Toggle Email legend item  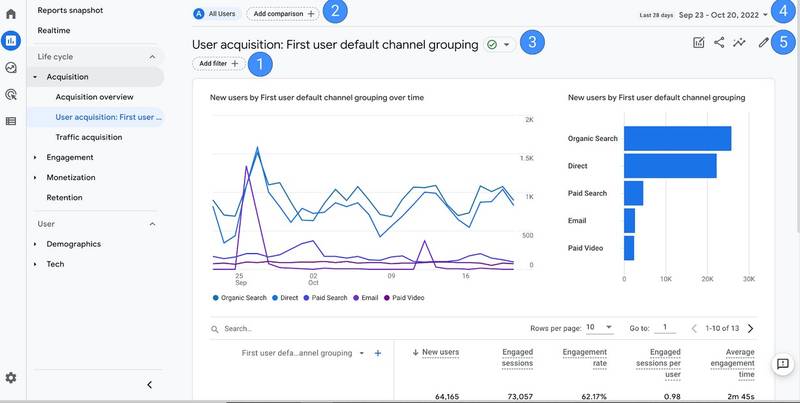click(x=365, y=298)
